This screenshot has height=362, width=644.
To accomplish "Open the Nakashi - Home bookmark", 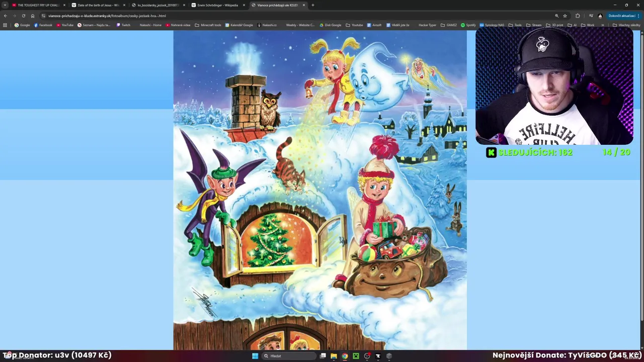I will click(x=150, y=25).
